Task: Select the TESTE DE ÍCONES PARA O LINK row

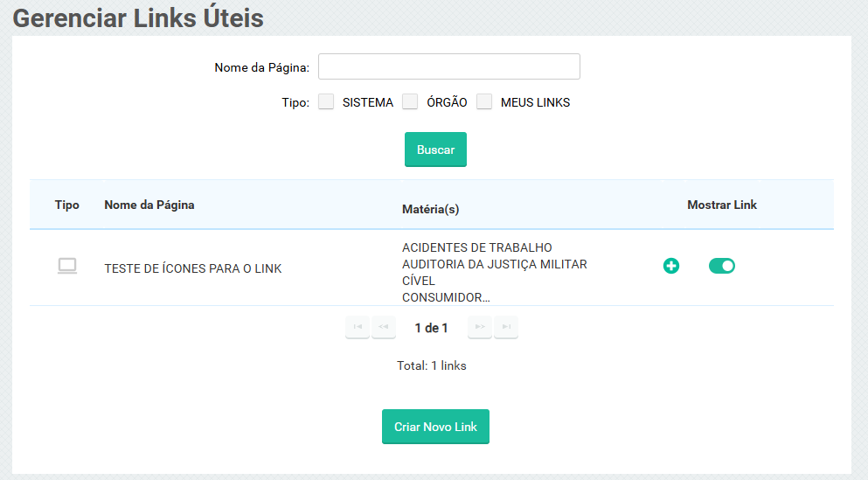Action: pos(193,268)
